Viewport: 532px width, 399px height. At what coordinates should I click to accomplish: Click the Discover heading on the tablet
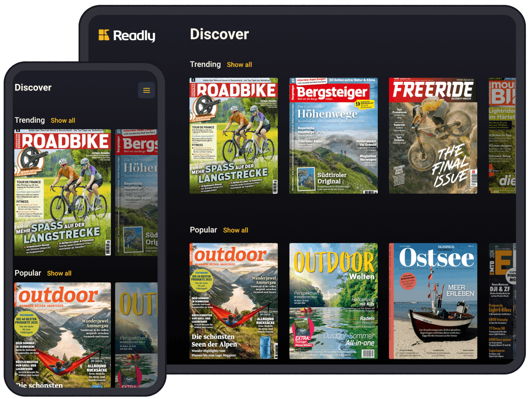coord(219,35)
